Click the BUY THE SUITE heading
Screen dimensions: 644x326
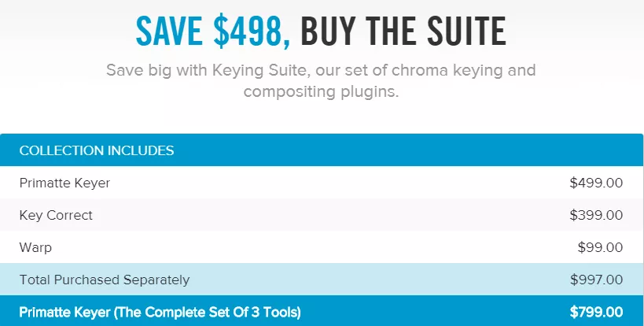click(403, 31)
